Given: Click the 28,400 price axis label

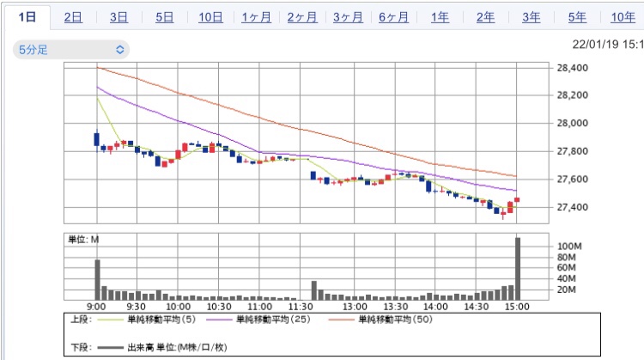Looking at the screenshot, I should click(572, 68).
